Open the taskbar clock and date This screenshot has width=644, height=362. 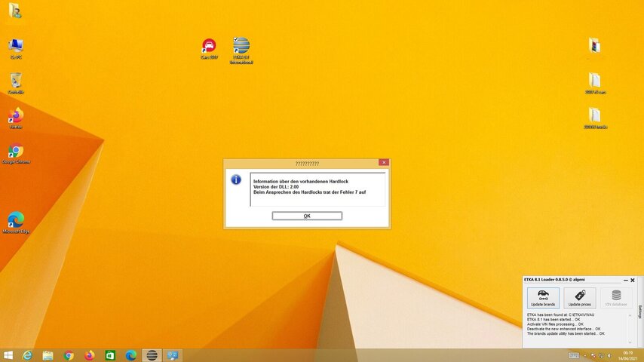tap(627, 356)
